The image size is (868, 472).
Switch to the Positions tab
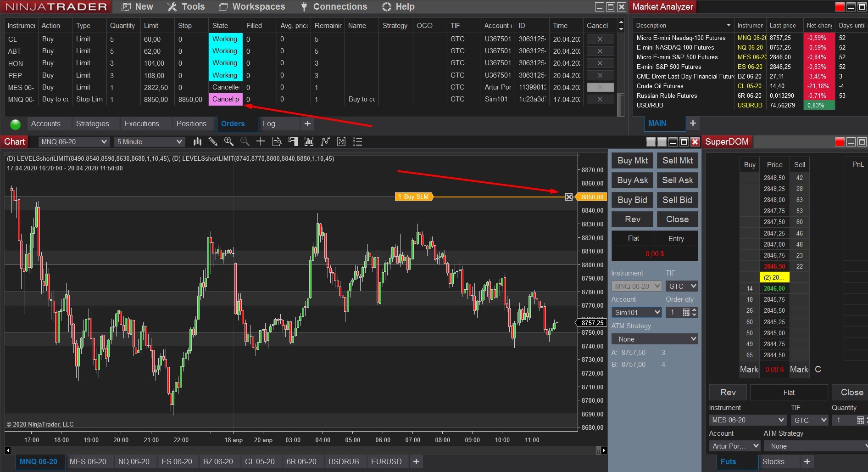(x=191, y=124)
